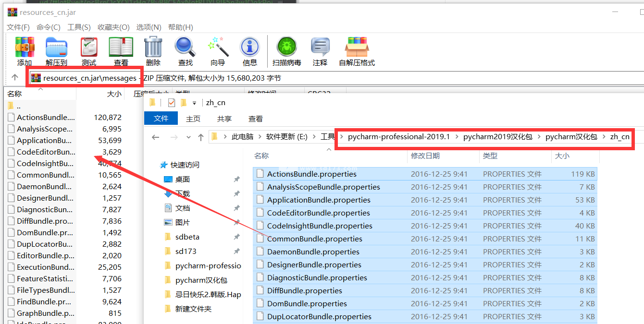The height and width of the screenshot is (324, 644).
Task: Select CommonBundle.properties in the Explorer list
Action: [314, 239]
